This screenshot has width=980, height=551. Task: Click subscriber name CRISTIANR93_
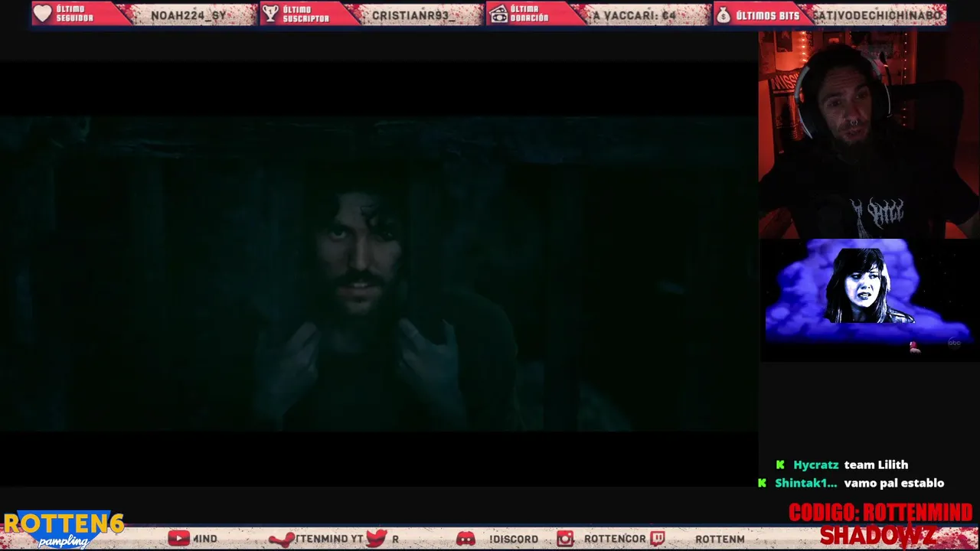(413, 15)
